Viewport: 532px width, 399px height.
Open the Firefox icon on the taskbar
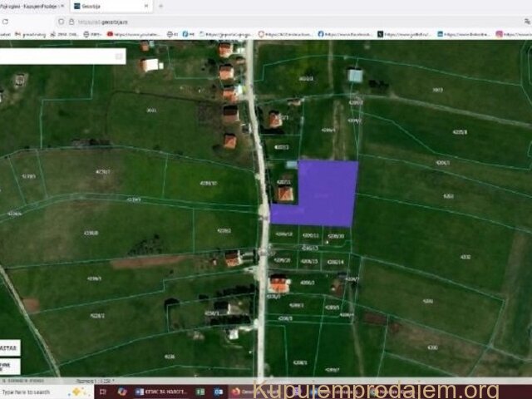(236, 392)
